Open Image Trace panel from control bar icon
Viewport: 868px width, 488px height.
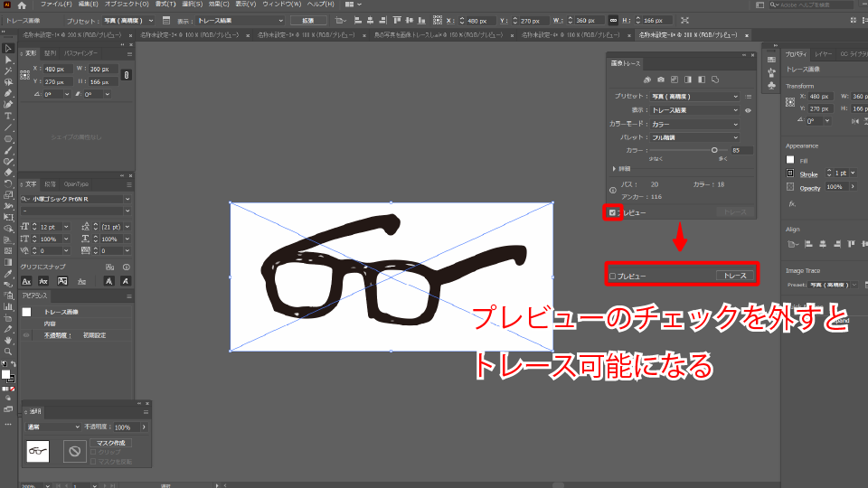[166, 21]
